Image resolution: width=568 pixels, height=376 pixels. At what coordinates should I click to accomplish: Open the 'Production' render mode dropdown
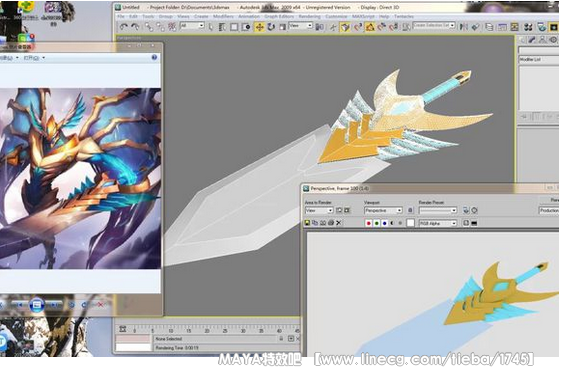[549, 210]
